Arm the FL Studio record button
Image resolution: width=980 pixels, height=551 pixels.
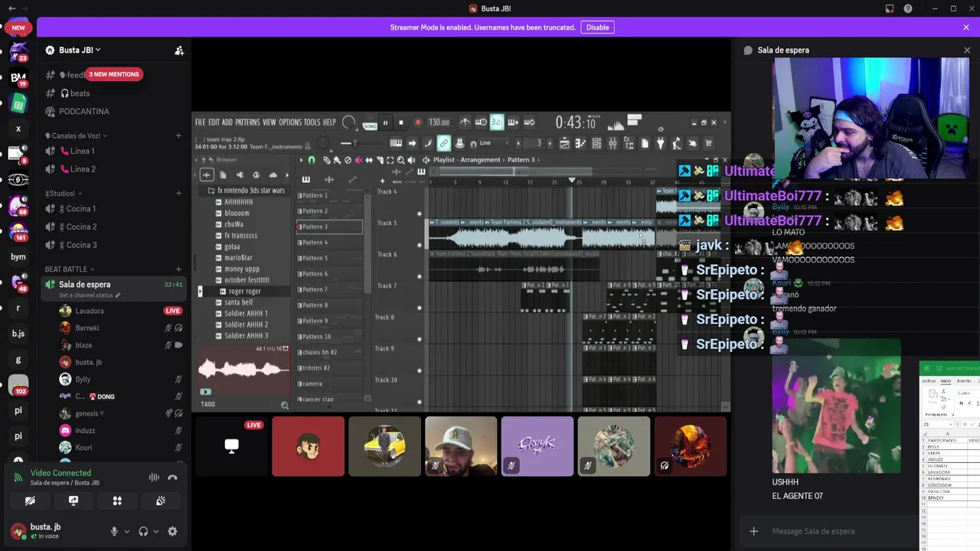(418, 122)
